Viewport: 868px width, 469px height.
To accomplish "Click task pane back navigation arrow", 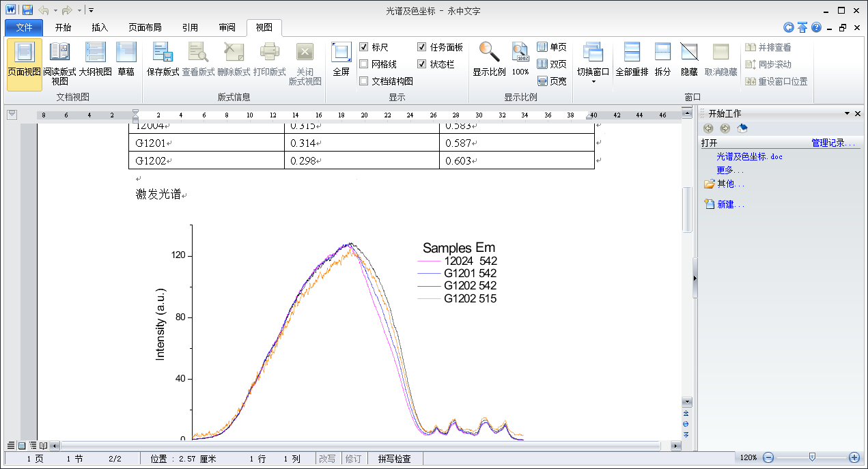I will tap(708, 128).
